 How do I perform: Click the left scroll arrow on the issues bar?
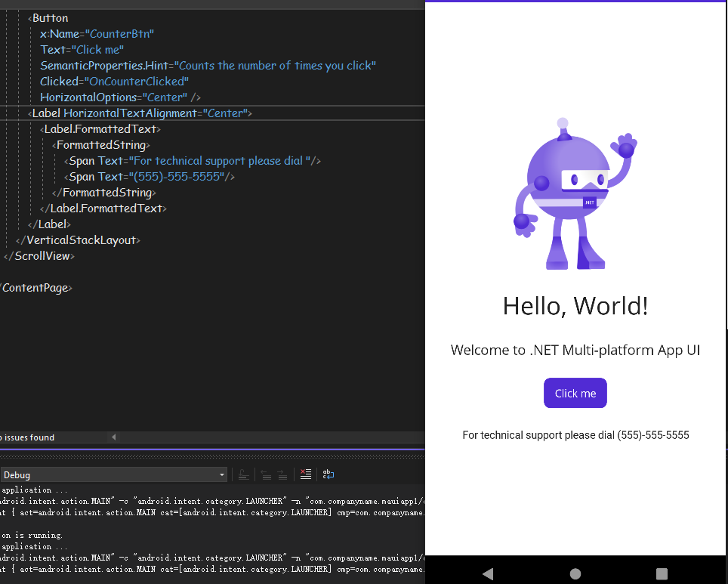[113, 437]
